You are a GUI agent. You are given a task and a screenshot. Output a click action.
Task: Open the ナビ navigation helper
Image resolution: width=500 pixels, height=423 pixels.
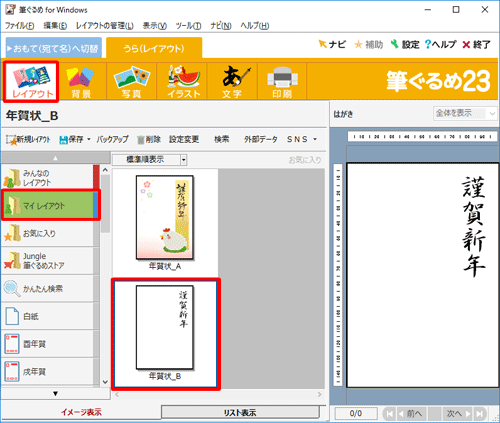click(x=332, y=44)
